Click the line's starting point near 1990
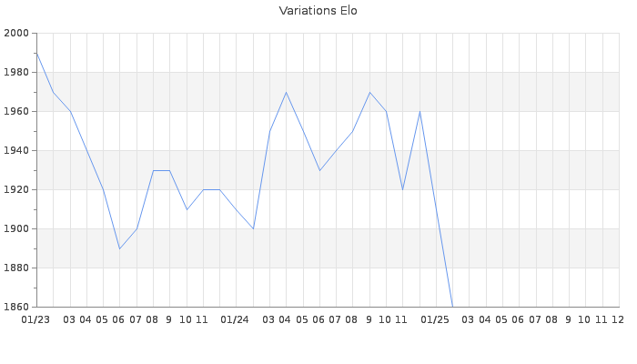Image resolution: width=637 pixels, height=364 pixels. tap(36, 53)
